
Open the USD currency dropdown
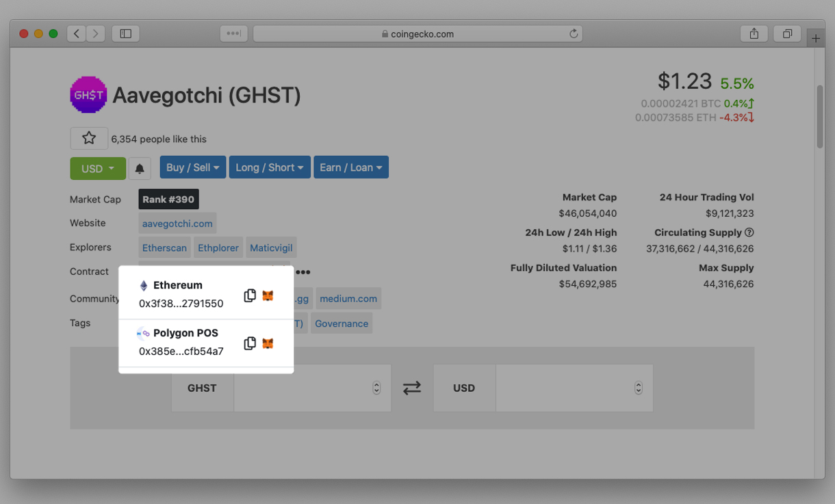pyautogui.click(x=98, y=168)
